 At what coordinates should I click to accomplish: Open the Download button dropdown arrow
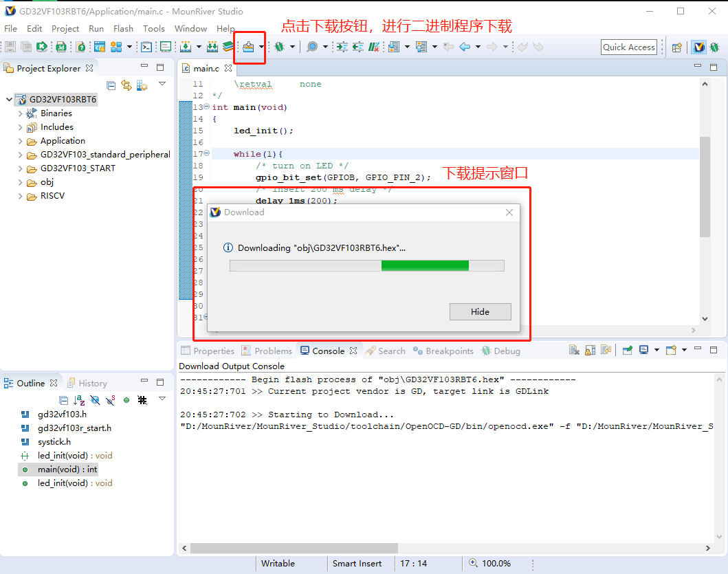click(x=261, y=47)
